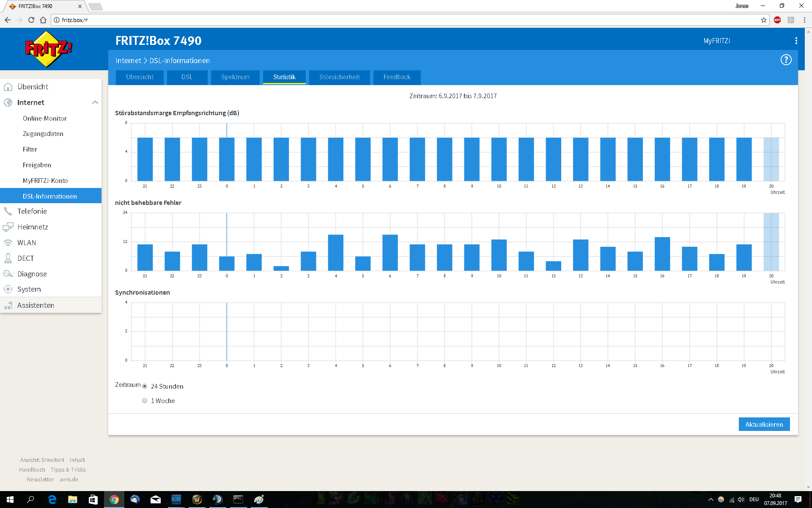This screenshot has width=812, height=508.
Task: Open File Explorer from the taskbar
Action: coord(73,500)
